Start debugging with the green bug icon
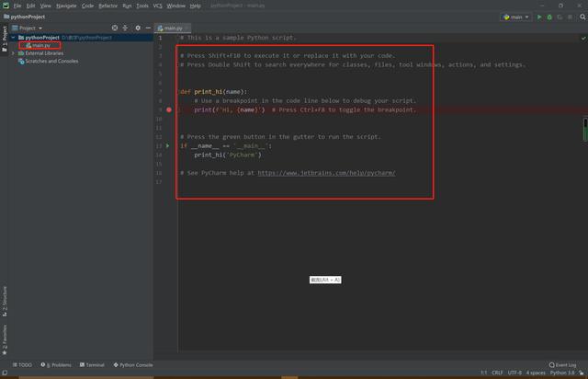588x379 pixels. [549, 17]
